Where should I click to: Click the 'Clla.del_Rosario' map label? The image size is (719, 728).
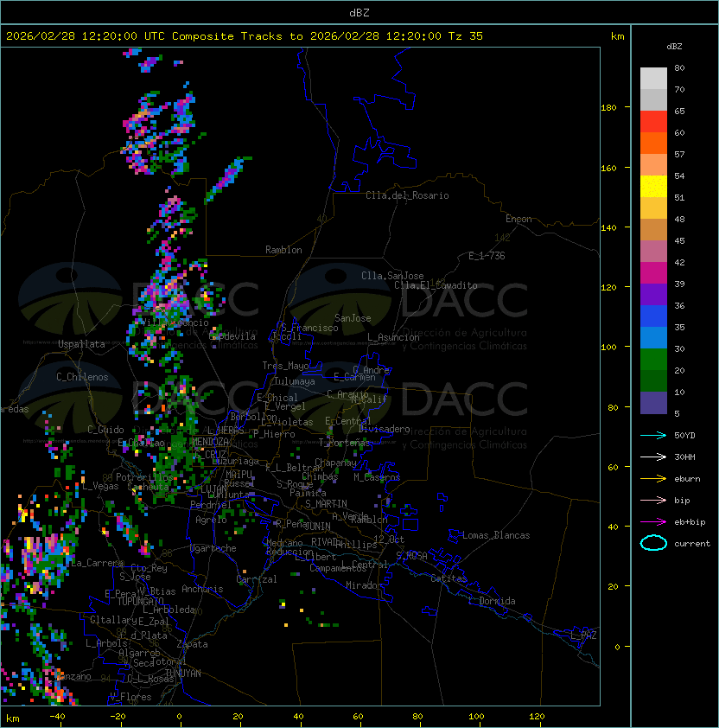coord(407,195)
